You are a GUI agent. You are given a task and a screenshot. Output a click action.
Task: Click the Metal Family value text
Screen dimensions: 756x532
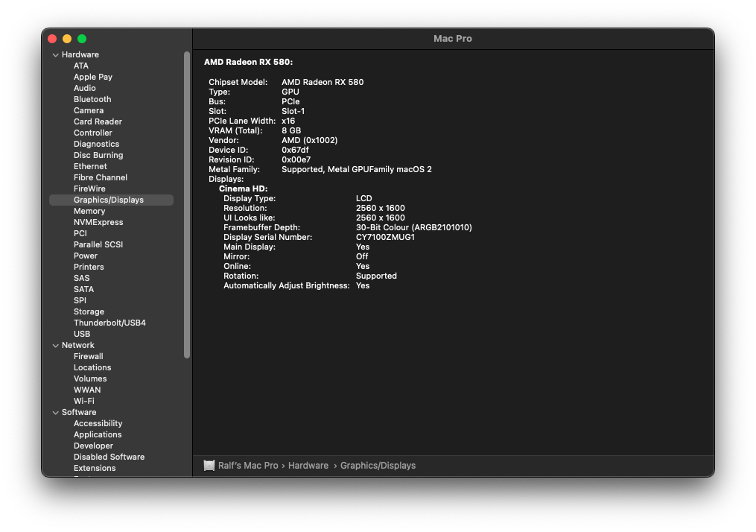tap(357, 169)
